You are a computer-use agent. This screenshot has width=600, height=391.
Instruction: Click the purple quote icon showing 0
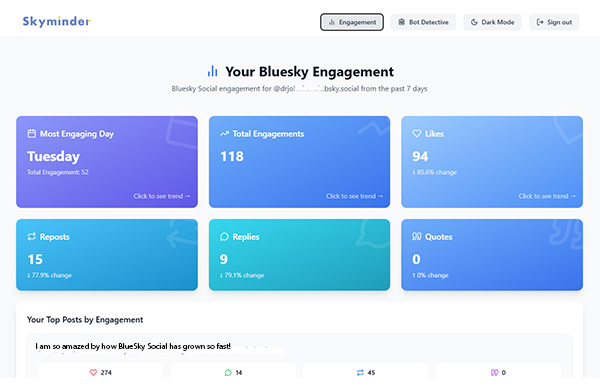point(494,372)
